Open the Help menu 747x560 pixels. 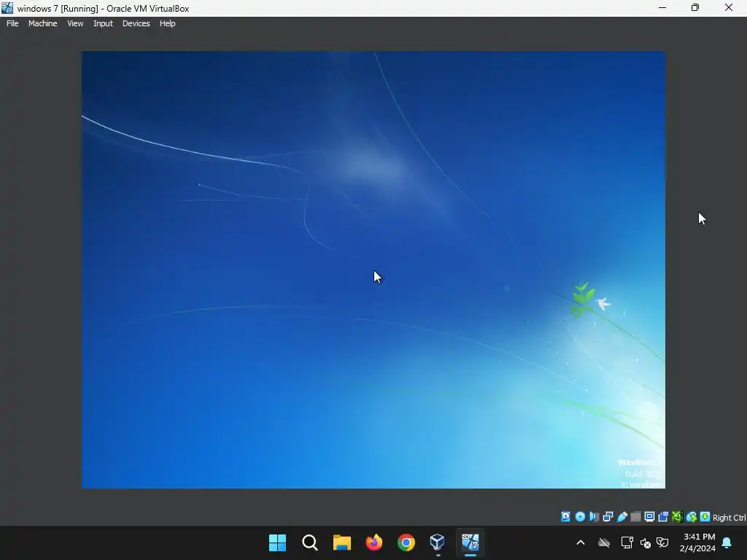pos(167,23)
